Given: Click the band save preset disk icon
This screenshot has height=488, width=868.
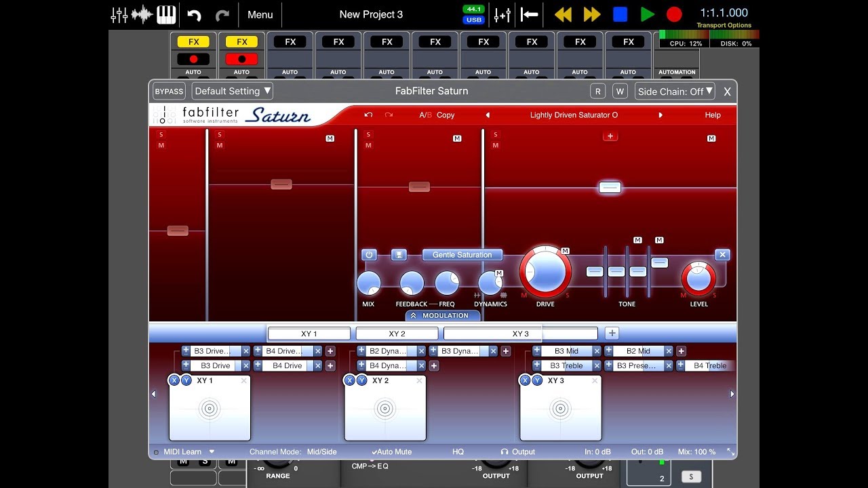Looking at the screenshot, I should 399,255.
